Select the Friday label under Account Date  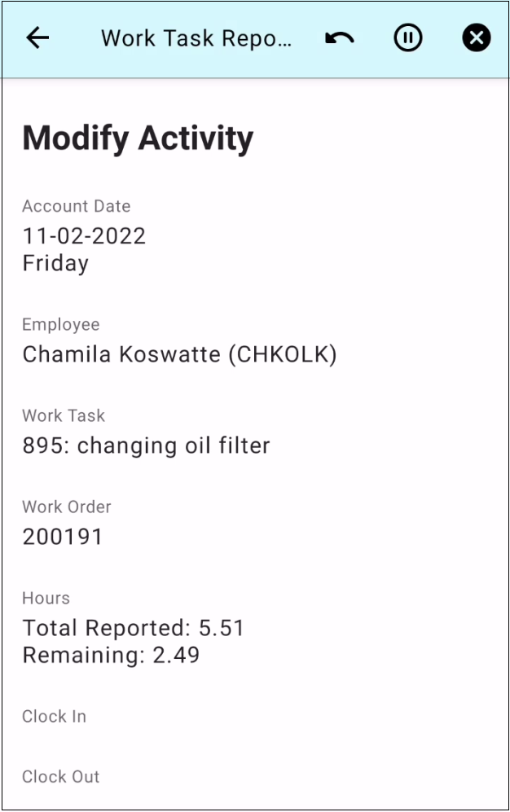tap(54, 262)
